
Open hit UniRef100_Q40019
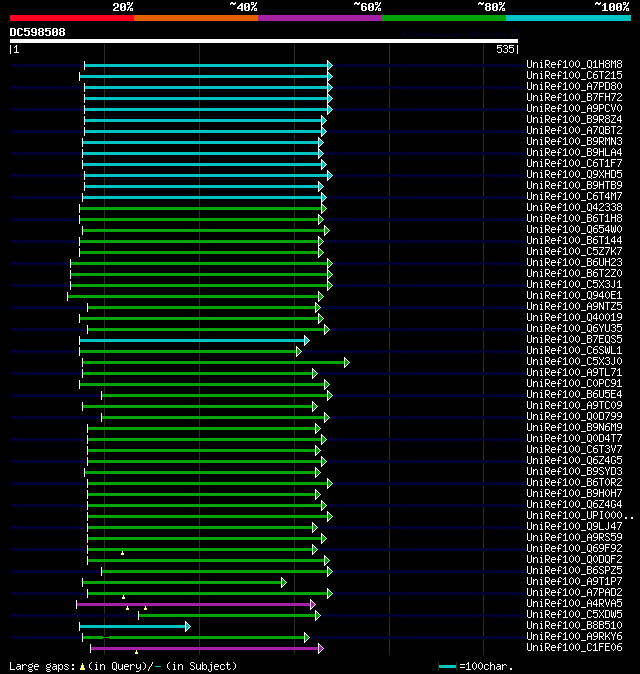[x=574, y=318]
